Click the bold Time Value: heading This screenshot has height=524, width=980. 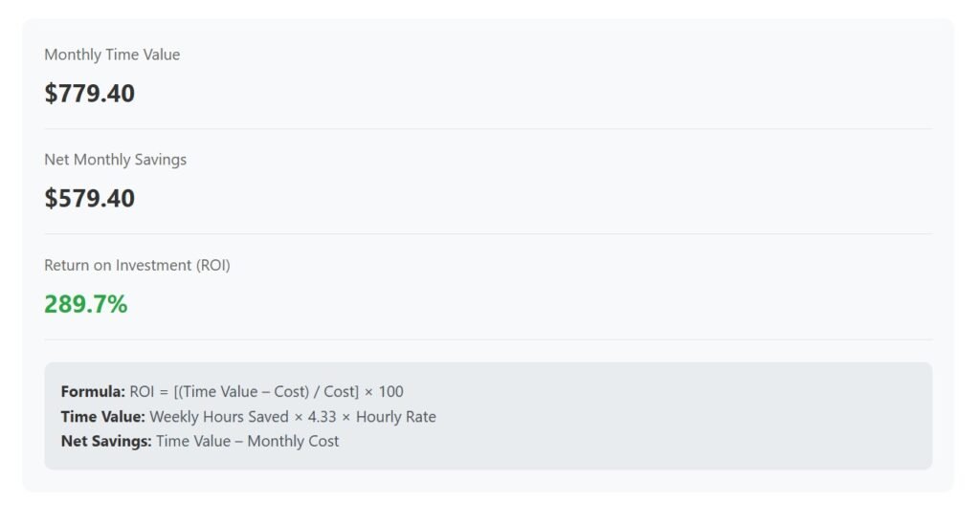pos(102,416)
